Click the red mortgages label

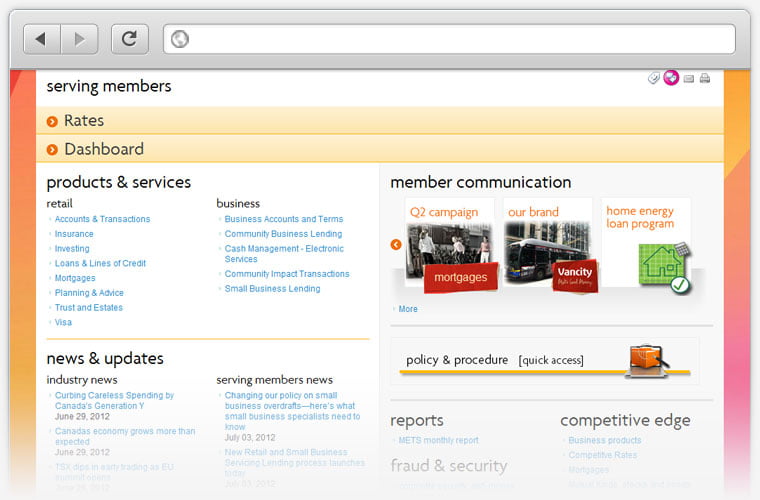point(461,278)
